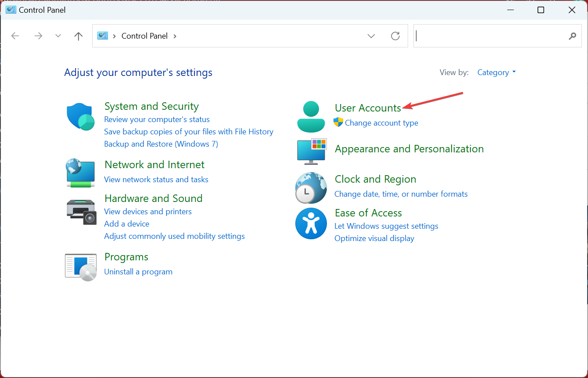The height and width of the screenshot is (378, 588).
Task: Expand recent locations chevron
Action: pos(58,36)
